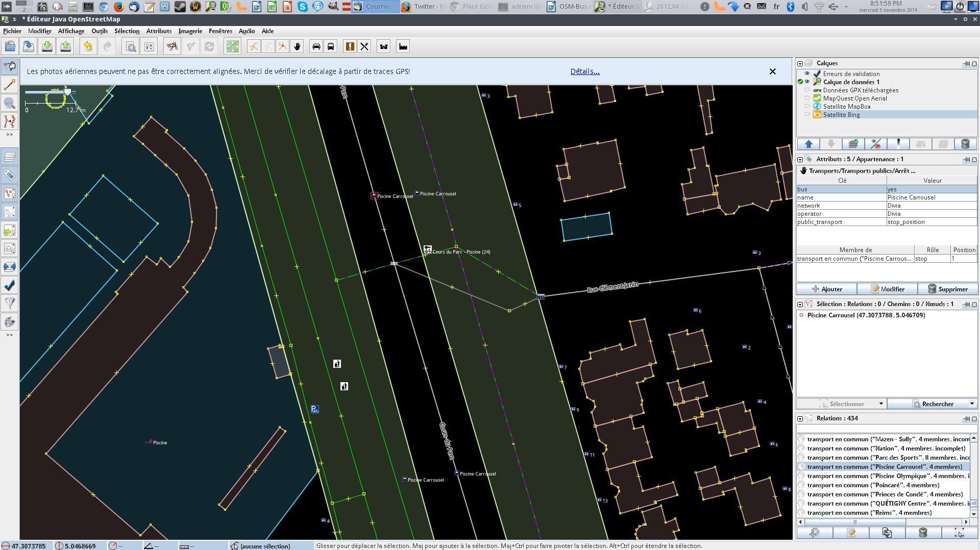980x550 pixels.
Task: Click the castle preset icon
Action: coord(384,46)
